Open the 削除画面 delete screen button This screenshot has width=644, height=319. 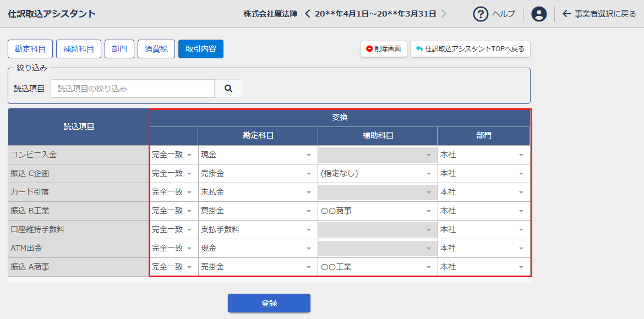(384, 49)
